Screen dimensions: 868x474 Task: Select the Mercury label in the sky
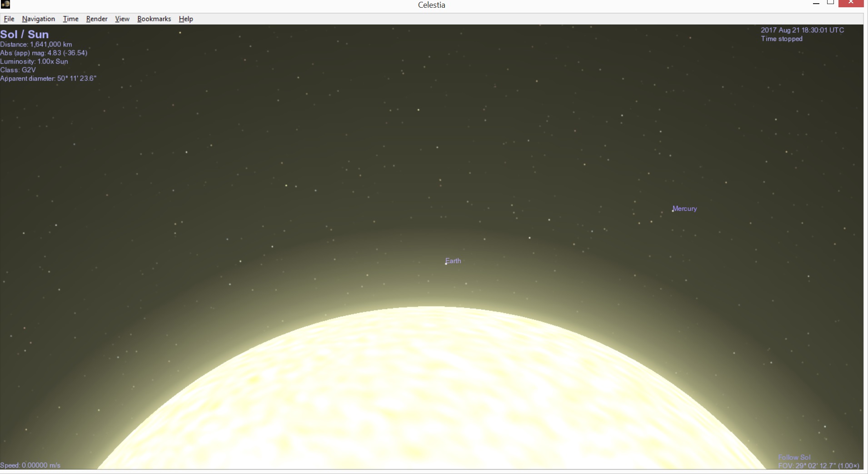tap(684, 209)
